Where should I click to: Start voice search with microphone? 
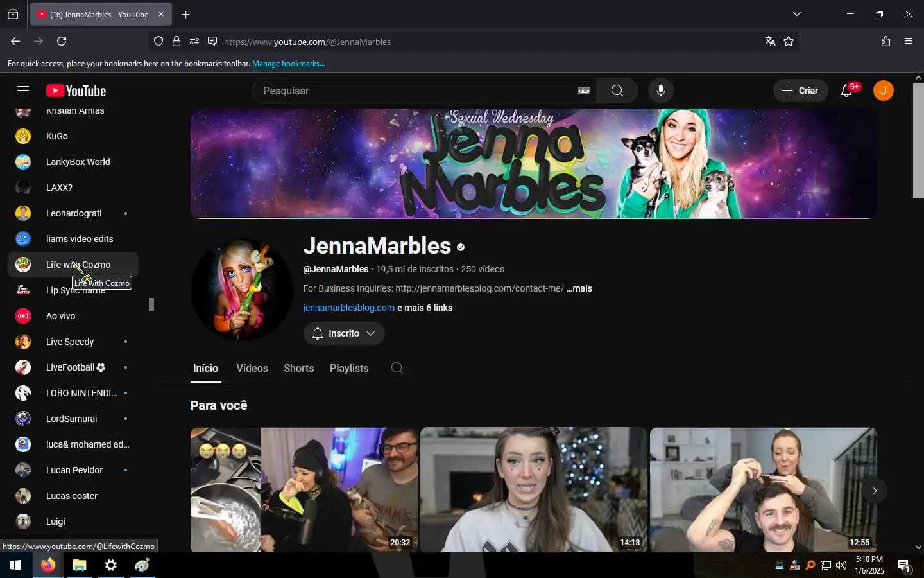click(661, 91)
